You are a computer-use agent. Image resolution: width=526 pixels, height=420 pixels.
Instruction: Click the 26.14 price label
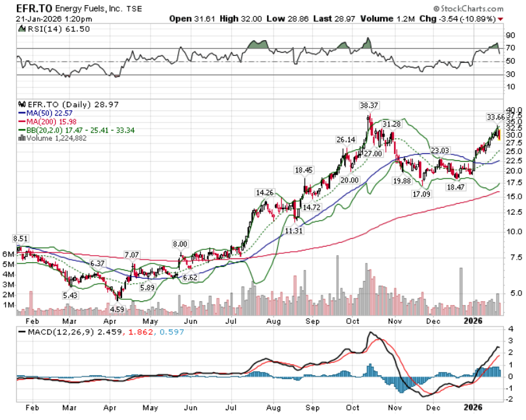pos(346,140)
